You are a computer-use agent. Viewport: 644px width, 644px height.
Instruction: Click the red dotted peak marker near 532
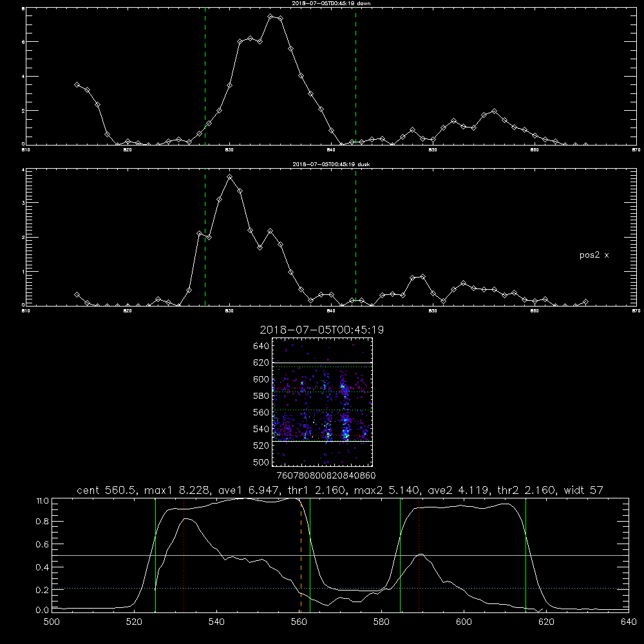pos(184,554)
